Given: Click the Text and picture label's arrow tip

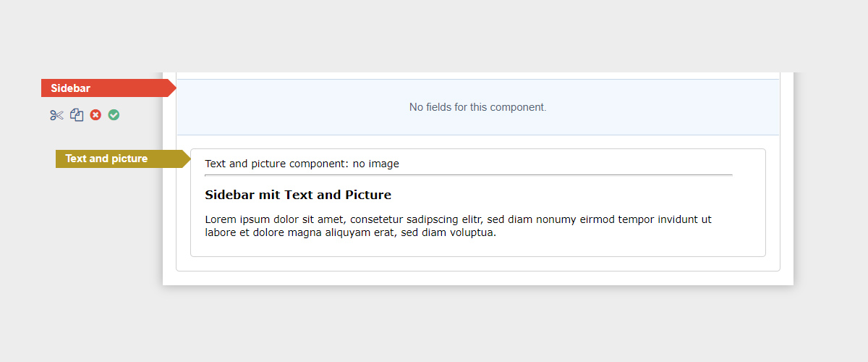Looking at the screenshot, I should point(187,159).
